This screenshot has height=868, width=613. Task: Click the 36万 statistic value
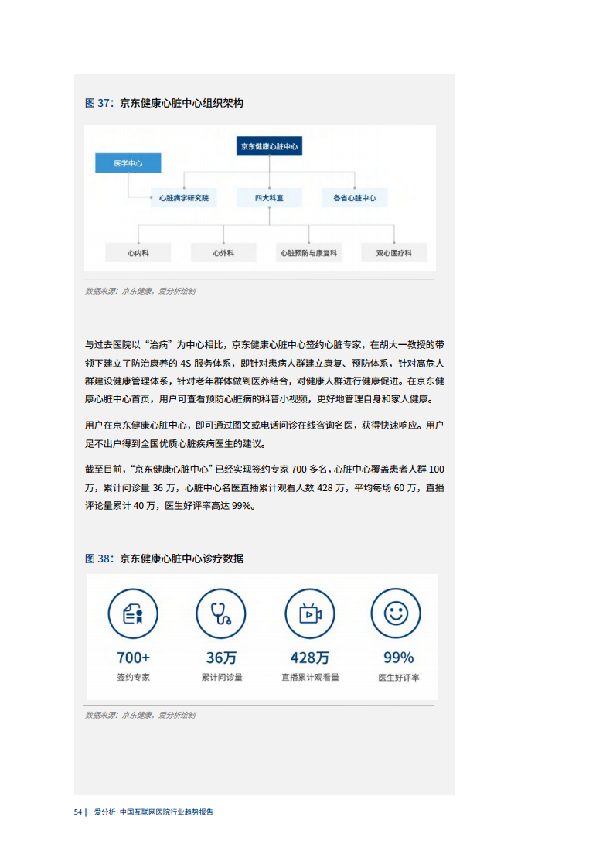click(221, 658)
